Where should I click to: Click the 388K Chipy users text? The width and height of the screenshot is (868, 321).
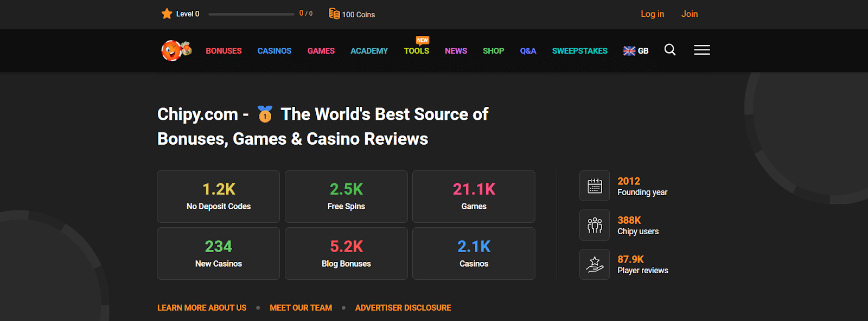[x=638, y=226]
